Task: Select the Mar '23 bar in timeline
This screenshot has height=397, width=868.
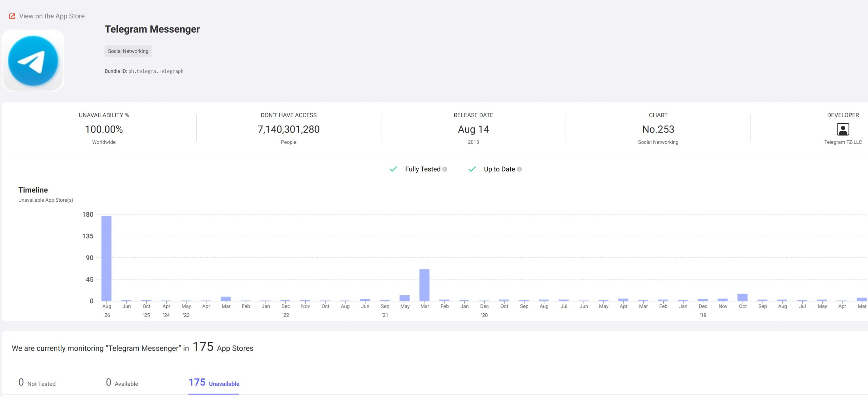Action: click(x=226, y=299)
